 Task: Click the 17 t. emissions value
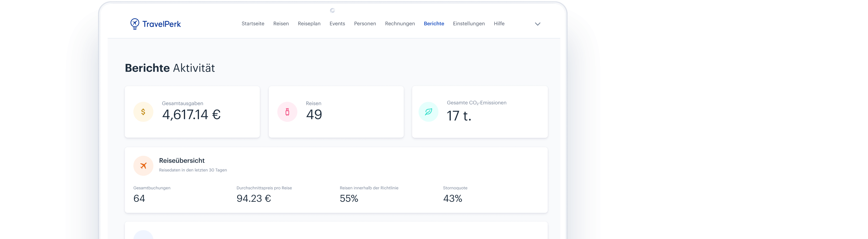tap(459, 116)
